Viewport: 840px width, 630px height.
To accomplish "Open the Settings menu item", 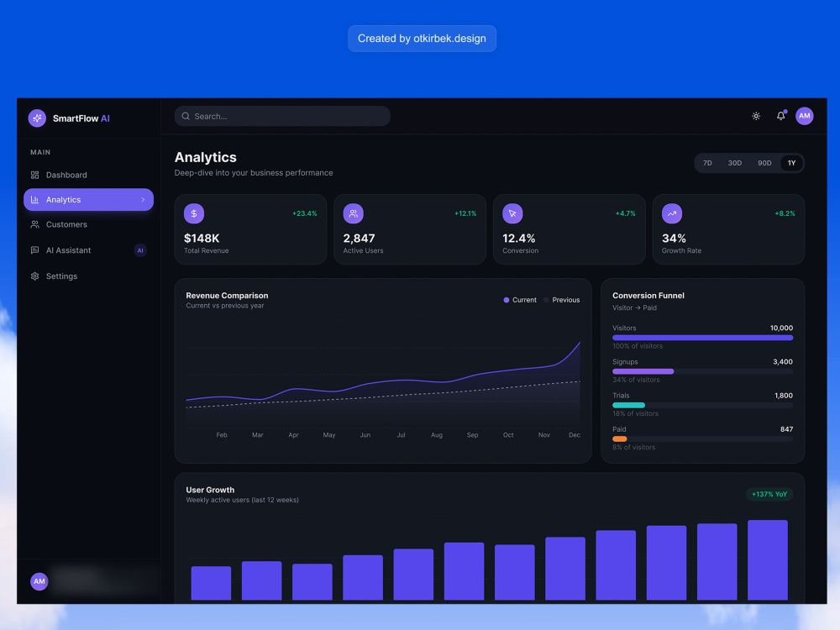I will point(88,276).
